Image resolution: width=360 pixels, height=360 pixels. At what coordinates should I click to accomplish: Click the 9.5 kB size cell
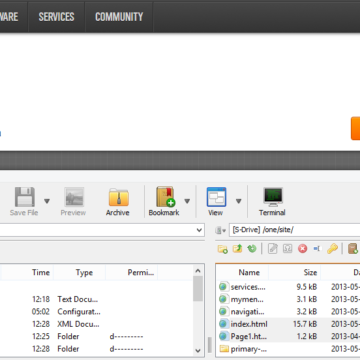pos(307,287)
